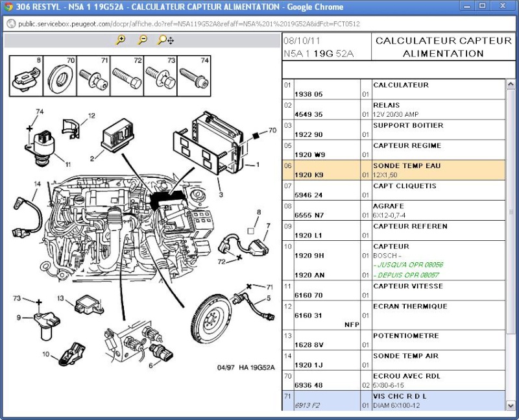Click the zoom out magnifier icon
This screenshot has width=519, height=420.
tap(142, 40)
